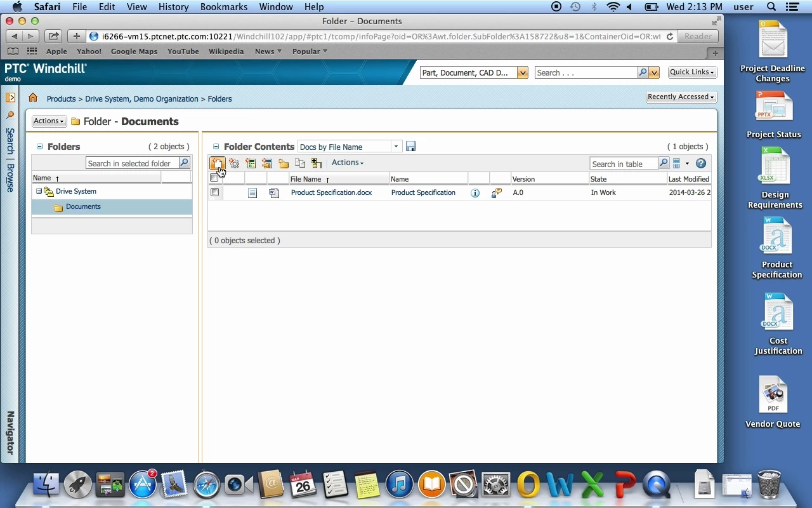Select the Documents folder in the tree
Screen dimensions: 812x508
[83, 206]
